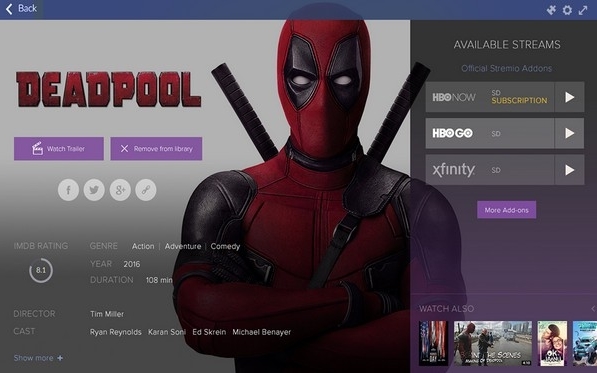
Task: Open the add-ons puzzle icon
Action: coord(551,10)
